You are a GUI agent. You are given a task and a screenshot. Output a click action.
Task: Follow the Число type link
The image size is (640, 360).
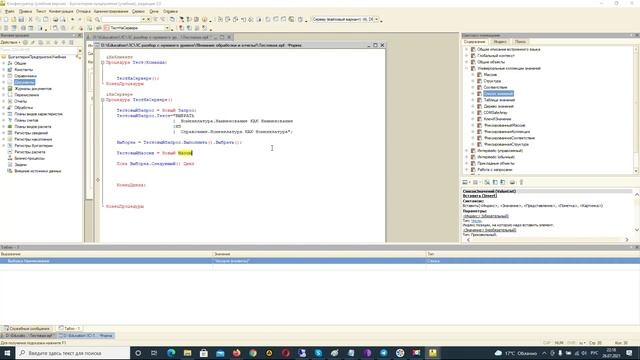tap(476, 220)
